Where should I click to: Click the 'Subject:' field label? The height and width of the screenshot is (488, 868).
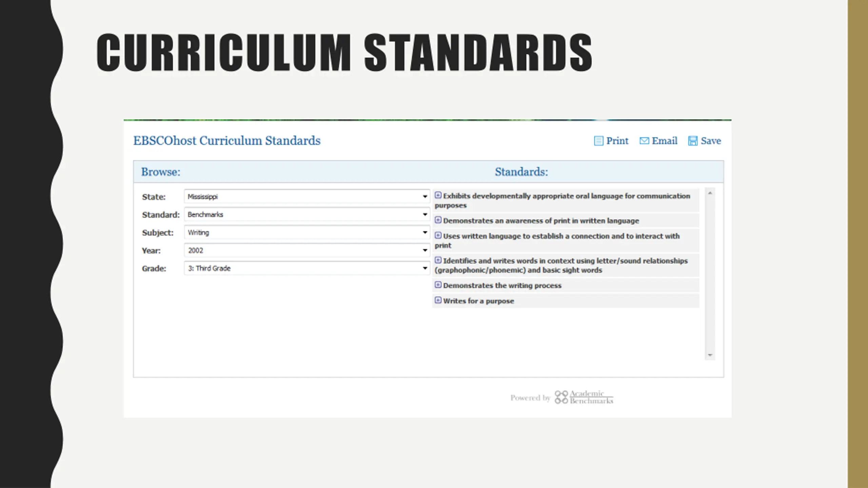pos(158,233)
